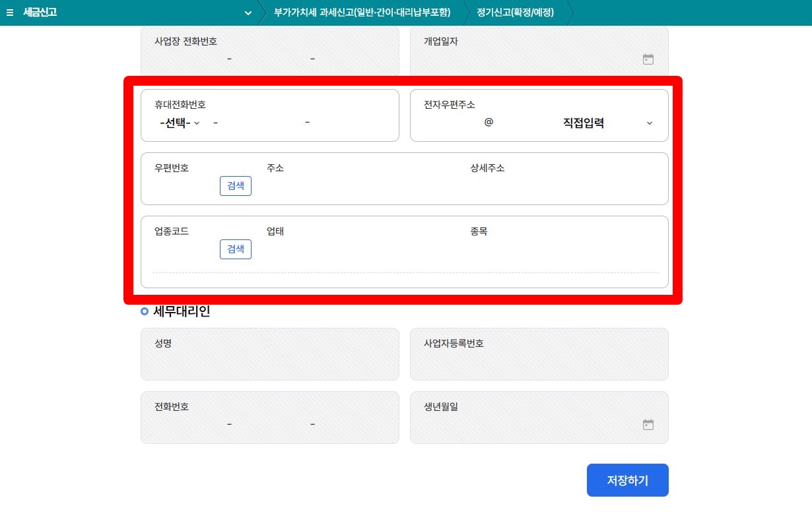
Task: Click the 세금신고 menu title
Action: [40, 13]
